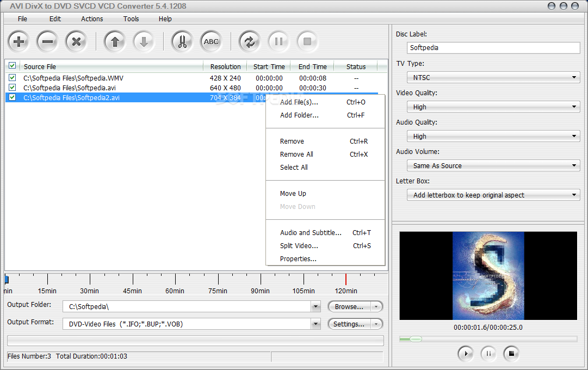The height and width of the screenshot is (370, 588).
Task: Click the Disc Label input field
Action: tap(493, 48)
